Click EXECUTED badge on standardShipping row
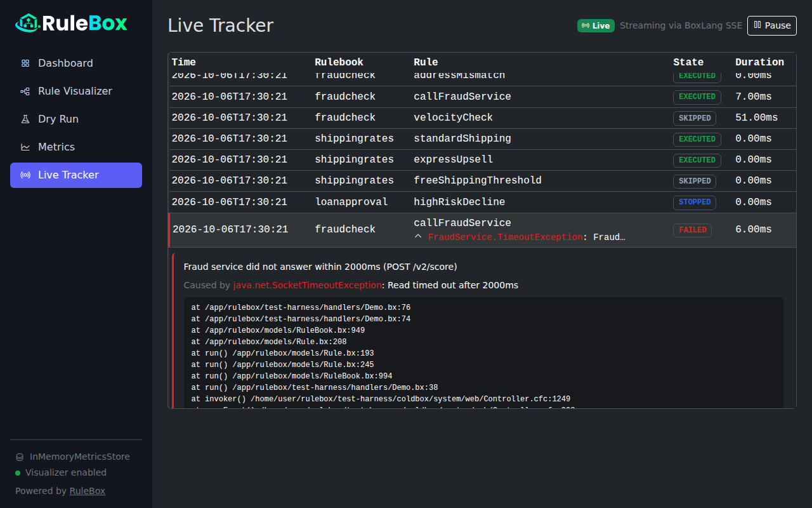Image resolution: width=812 pixels, height=508 pixels. point(697,139)
